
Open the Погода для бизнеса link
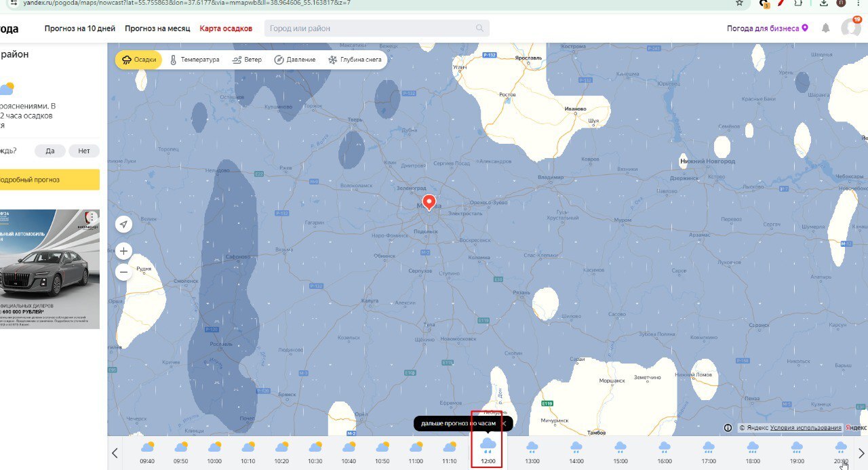768,28
